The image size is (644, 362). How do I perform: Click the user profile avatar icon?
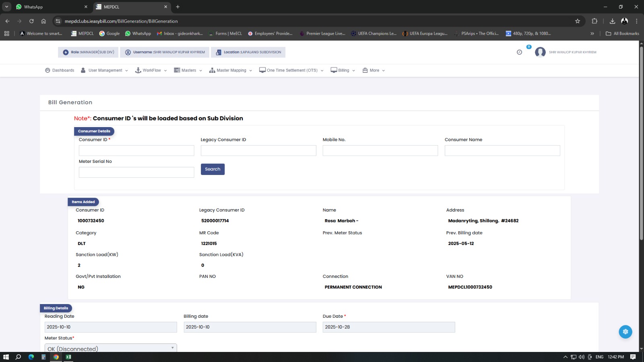[540, 52]
